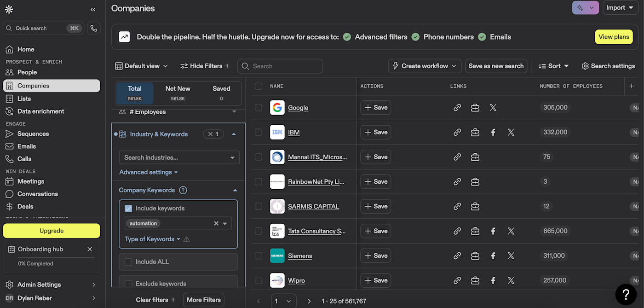Open IBM's Facebook page icon
Screen dimensions: 644x308
[x=493, y=132]
